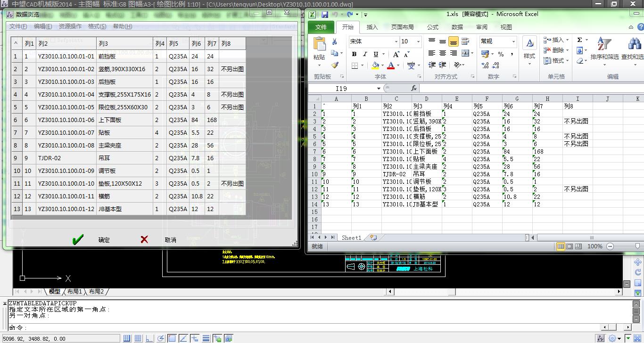The height and width of the screenshot is (343, 644).
Task: Open the 插入 ribbon tab in Excel
Action: 372,27
